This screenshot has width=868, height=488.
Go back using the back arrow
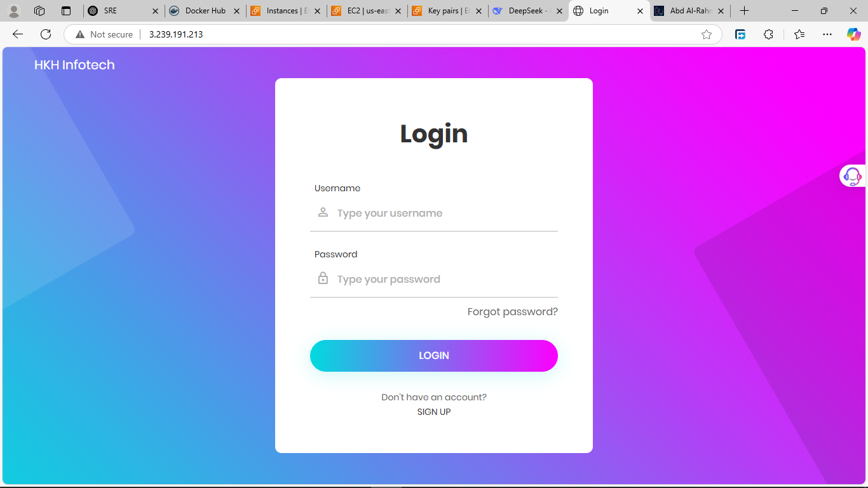coord(18,34)
